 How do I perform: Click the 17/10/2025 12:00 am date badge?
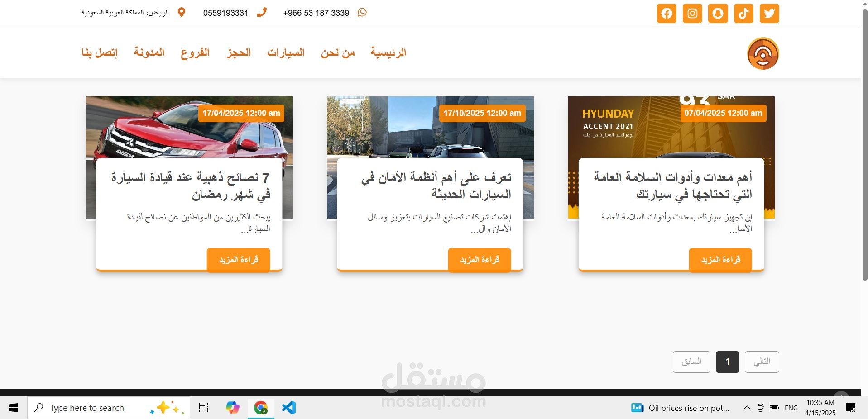(x=482, y=113)
